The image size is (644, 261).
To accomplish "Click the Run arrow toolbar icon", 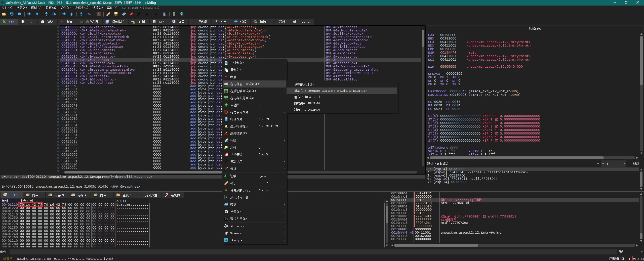I will [x=29, y=14].
